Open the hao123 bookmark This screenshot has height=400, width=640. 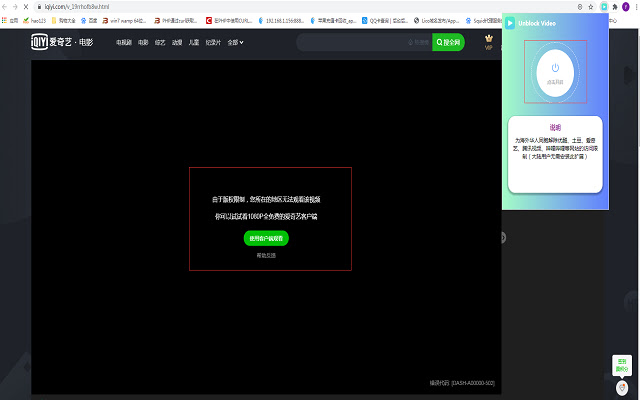[34, 20]
